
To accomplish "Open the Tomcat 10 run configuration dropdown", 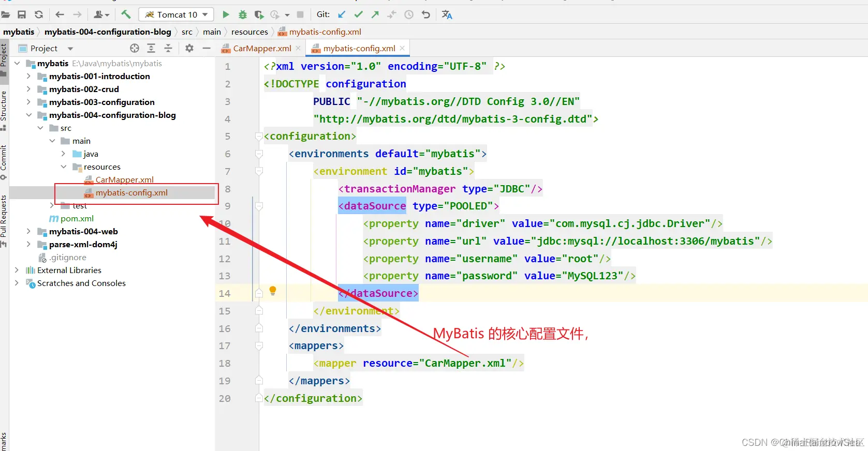I will 176,14.
